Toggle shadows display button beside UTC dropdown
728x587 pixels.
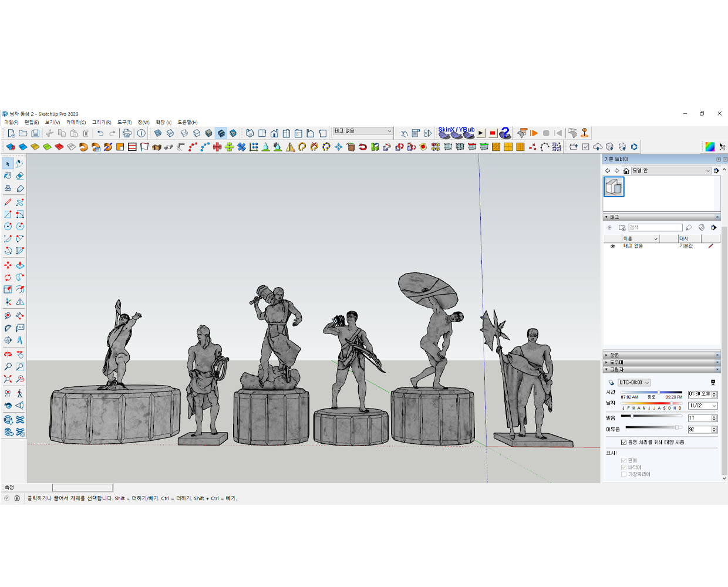coord(611,383)
